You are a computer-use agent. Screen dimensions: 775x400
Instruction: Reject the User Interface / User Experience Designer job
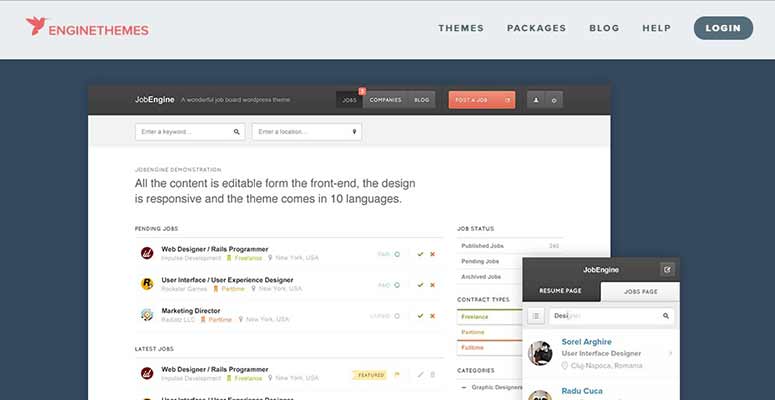click(x=432, y=285)
